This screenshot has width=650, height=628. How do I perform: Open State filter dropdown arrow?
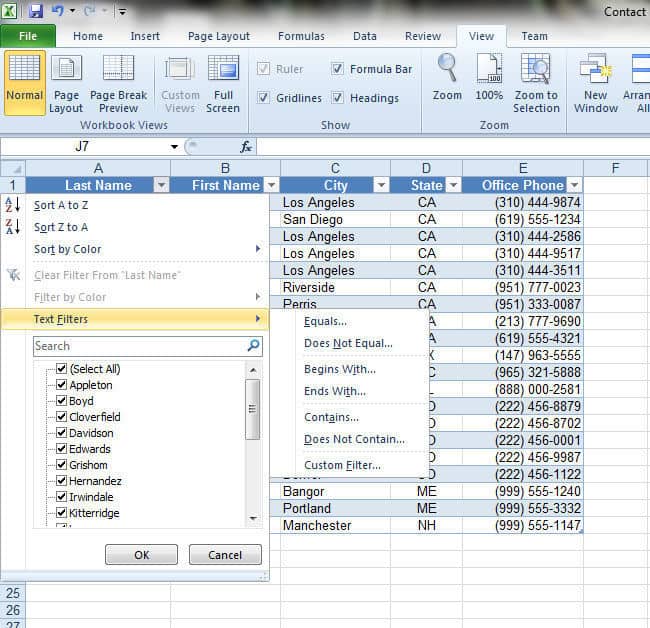coord(454,185)
